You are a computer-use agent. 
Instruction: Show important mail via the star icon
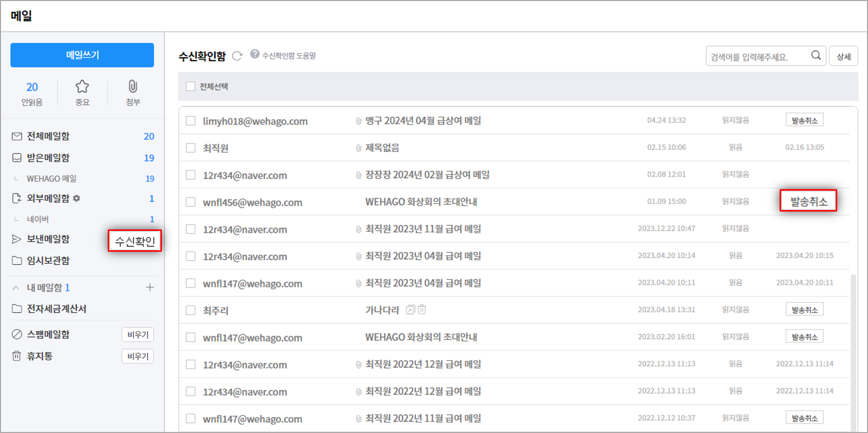pos(82,87)
